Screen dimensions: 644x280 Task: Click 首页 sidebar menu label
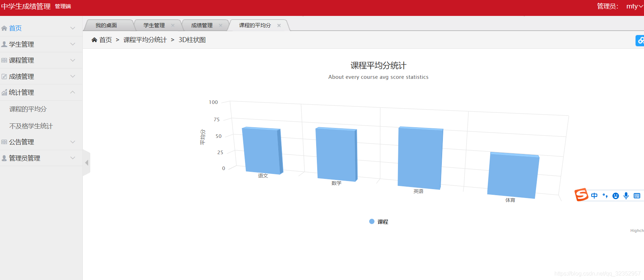(15, 28)
